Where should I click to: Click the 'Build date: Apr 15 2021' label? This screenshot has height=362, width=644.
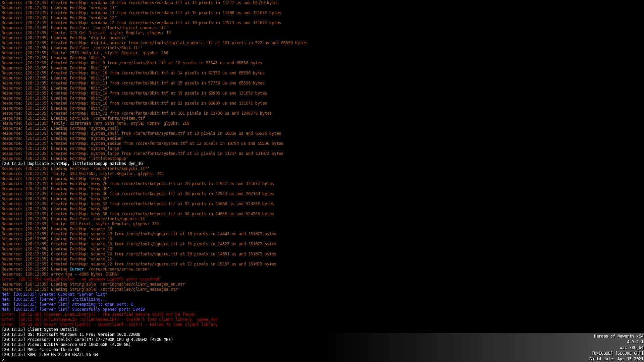pos(616,359)
